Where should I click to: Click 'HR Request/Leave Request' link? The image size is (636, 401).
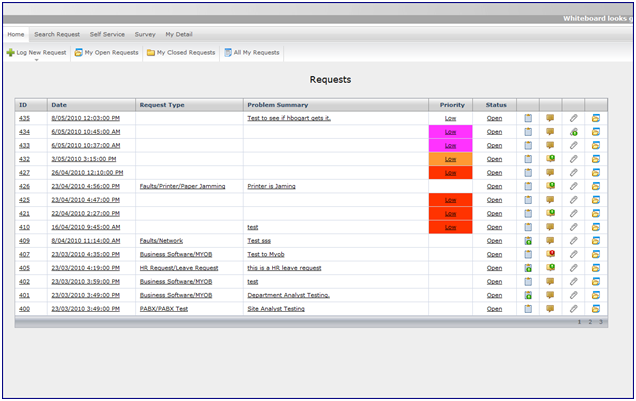179,268
